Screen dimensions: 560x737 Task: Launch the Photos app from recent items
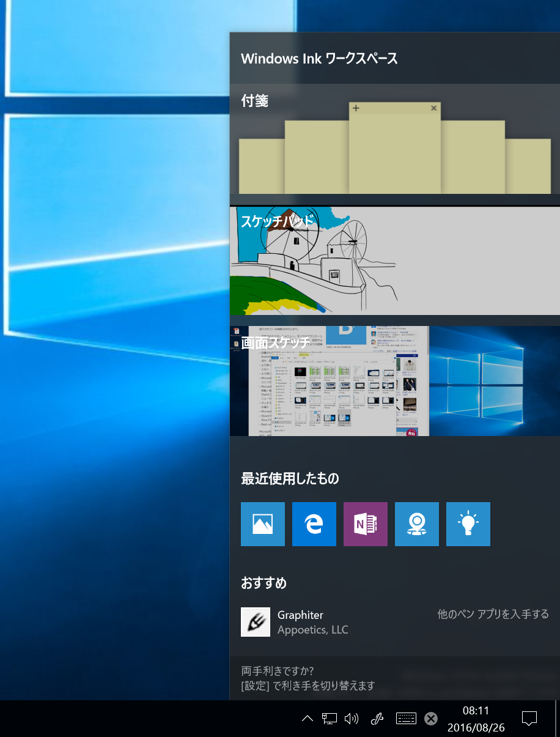click(x=262, y=524)
